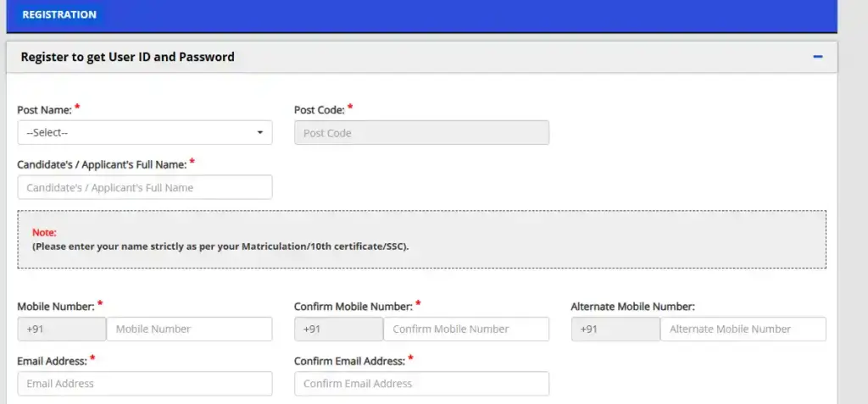Screen dimensions: 868x404
Task: Click the Email Address input box
Action: [x=145, y=384]
